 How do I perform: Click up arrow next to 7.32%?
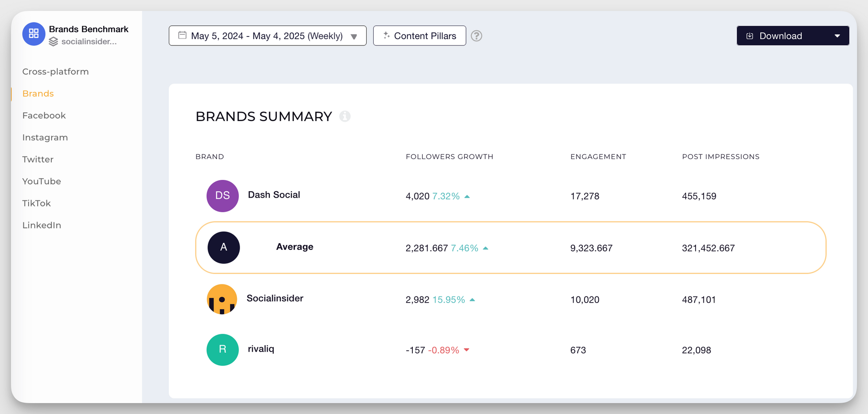pyautogui.click(x=467, y=196)
